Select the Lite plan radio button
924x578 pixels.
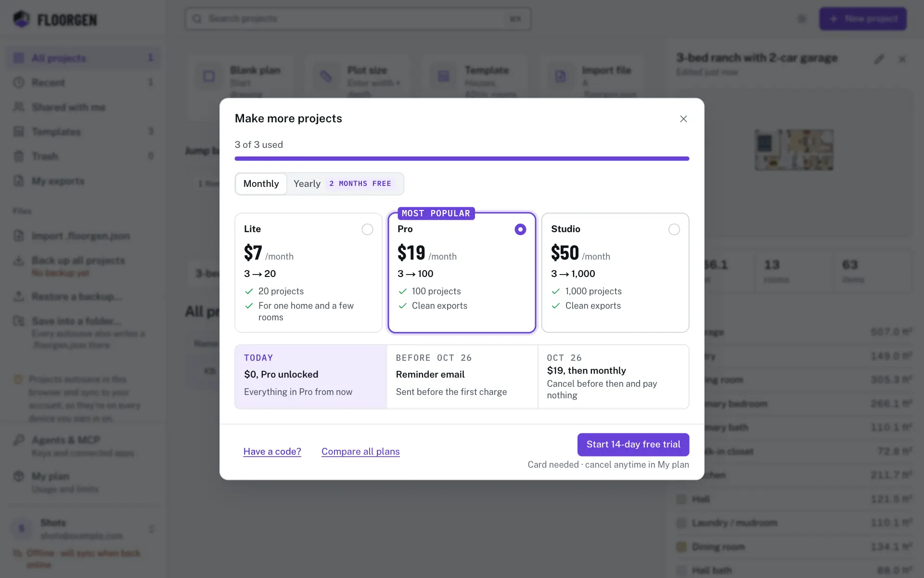tap(367, 229)
